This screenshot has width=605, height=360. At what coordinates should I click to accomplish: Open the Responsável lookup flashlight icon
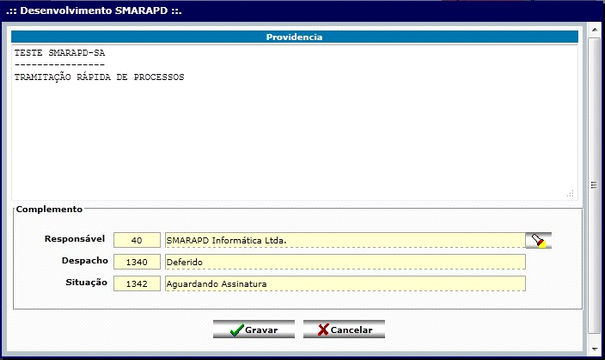click(538, 240)
